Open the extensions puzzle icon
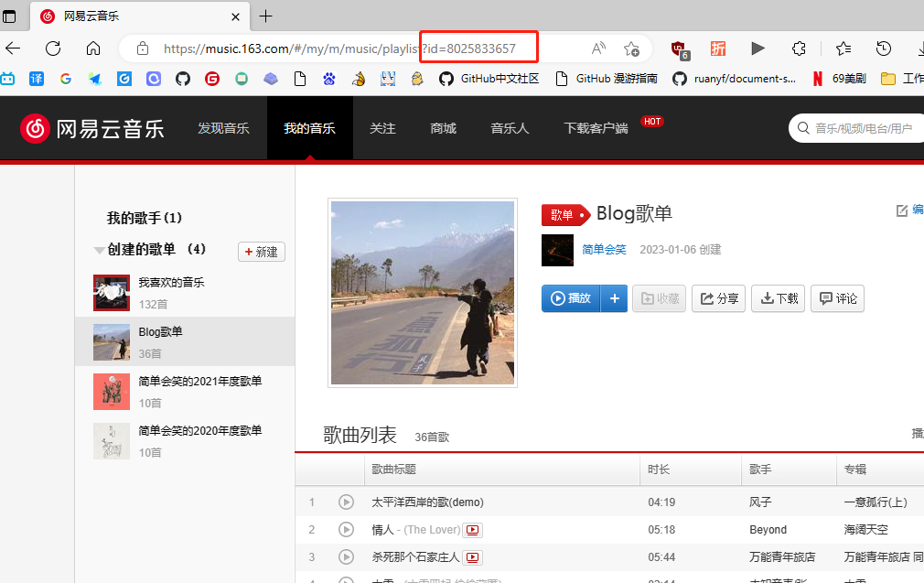924x583 pixels. (799, 49)
